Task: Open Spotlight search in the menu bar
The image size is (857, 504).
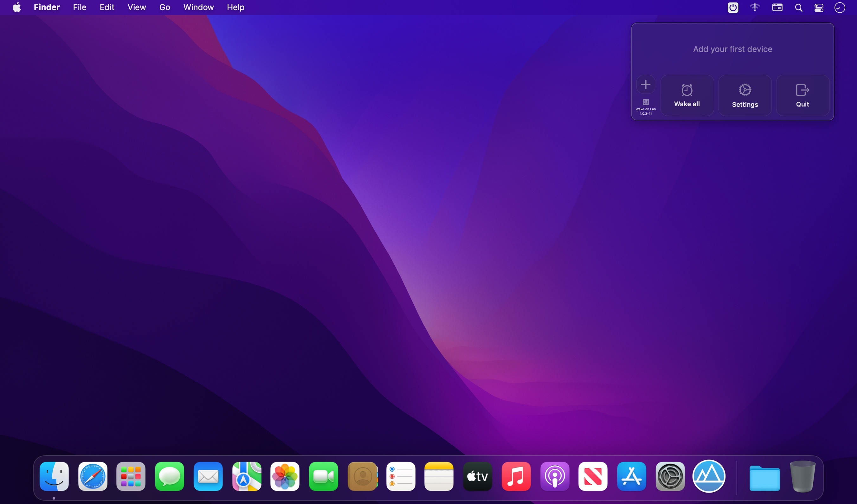Action: (x=798, y=8)
